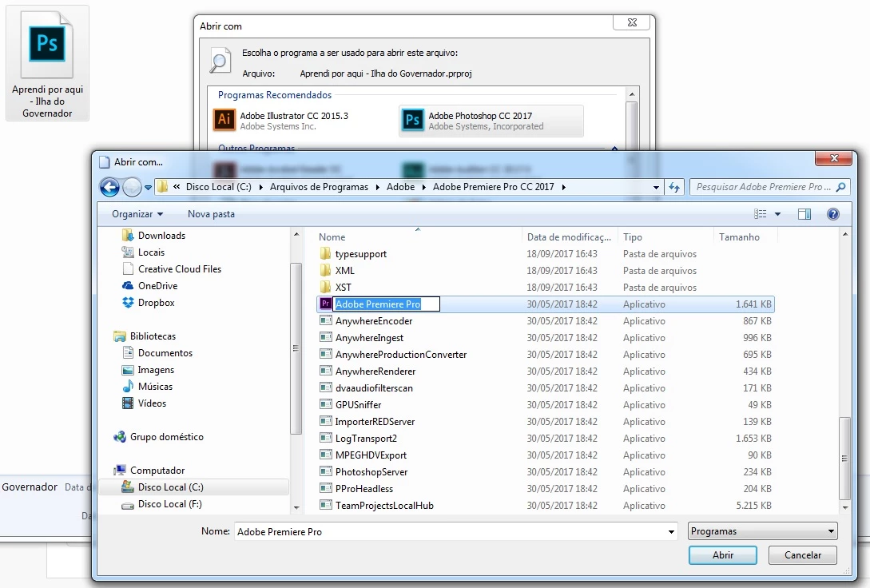
Task: Open recent locations dropdown arrow
Action: tap(148, 188)
